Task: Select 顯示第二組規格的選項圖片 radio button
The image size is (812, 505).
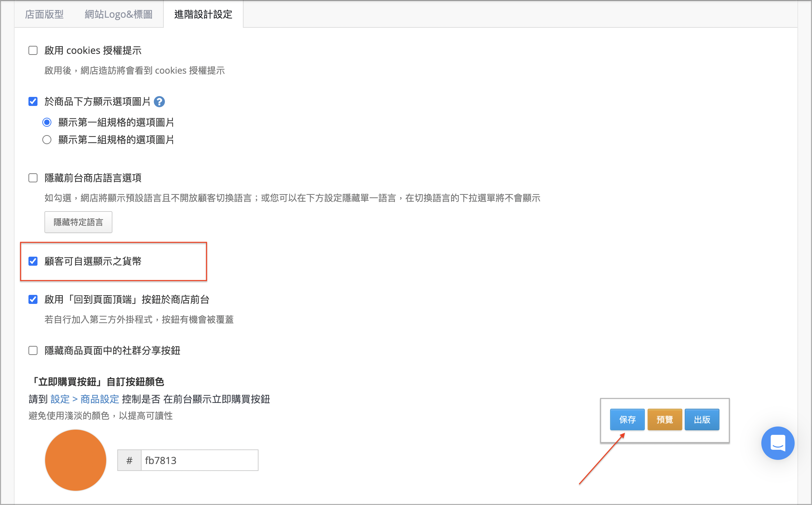Action: pyautogui.click(x=47, y=140)
